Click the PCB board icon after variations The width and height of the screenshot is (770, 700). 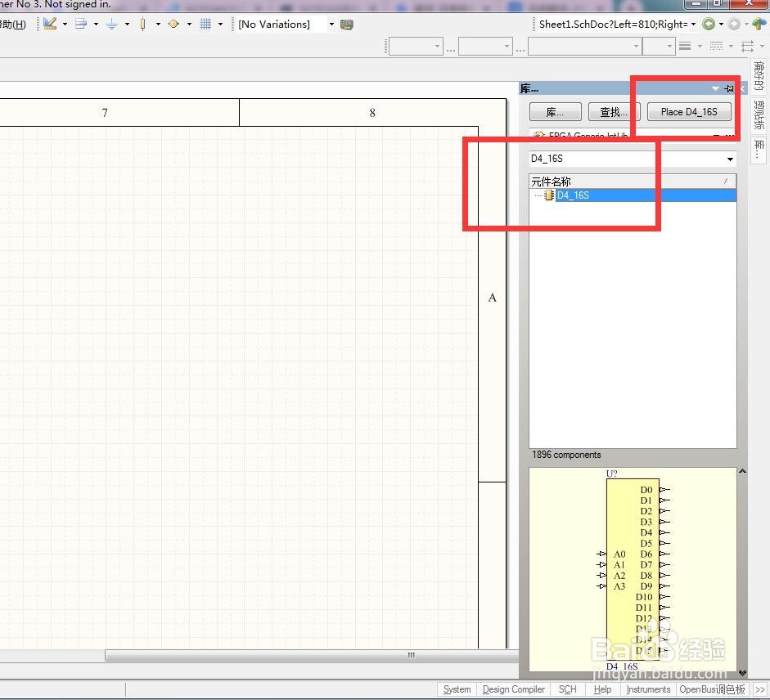pos(347,25)
